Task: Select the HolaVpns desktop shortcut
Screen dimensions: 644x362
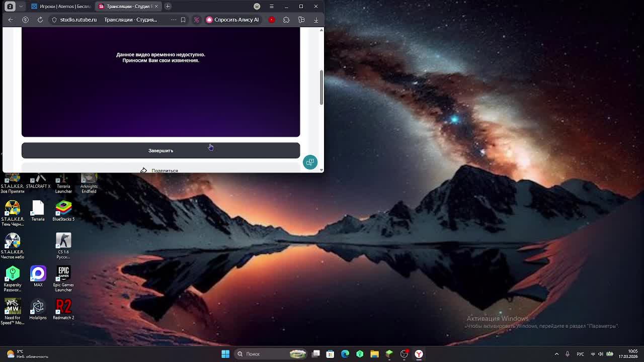Action: (x=38, y=309)
